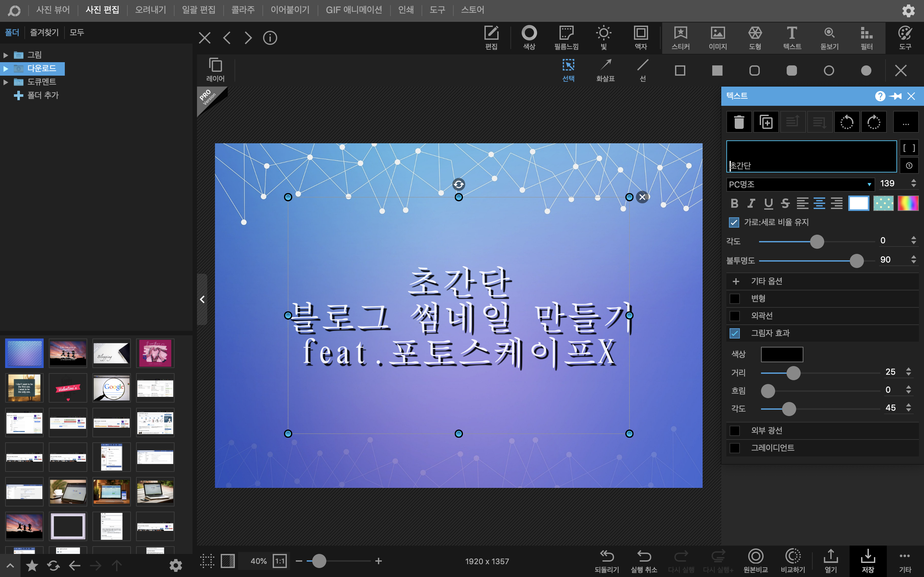
Task: Open the black shadow color swatch
Action: point(782,354)
